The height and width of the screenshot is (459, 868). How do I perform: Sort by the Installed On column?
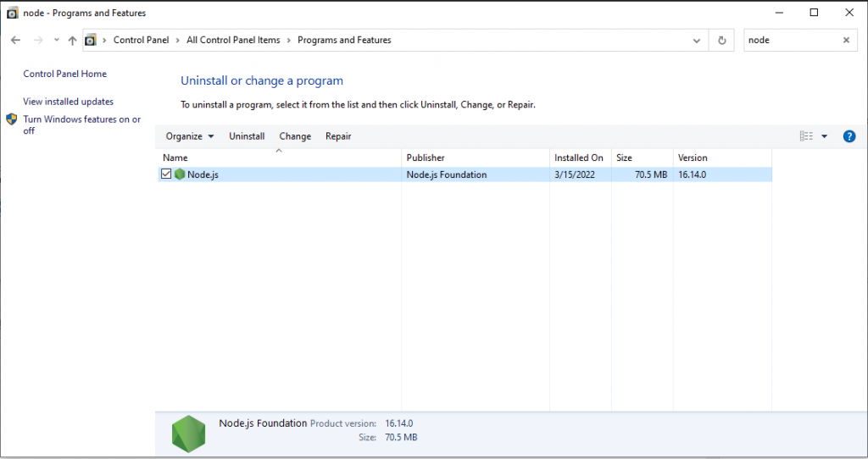tap(580, 158)
